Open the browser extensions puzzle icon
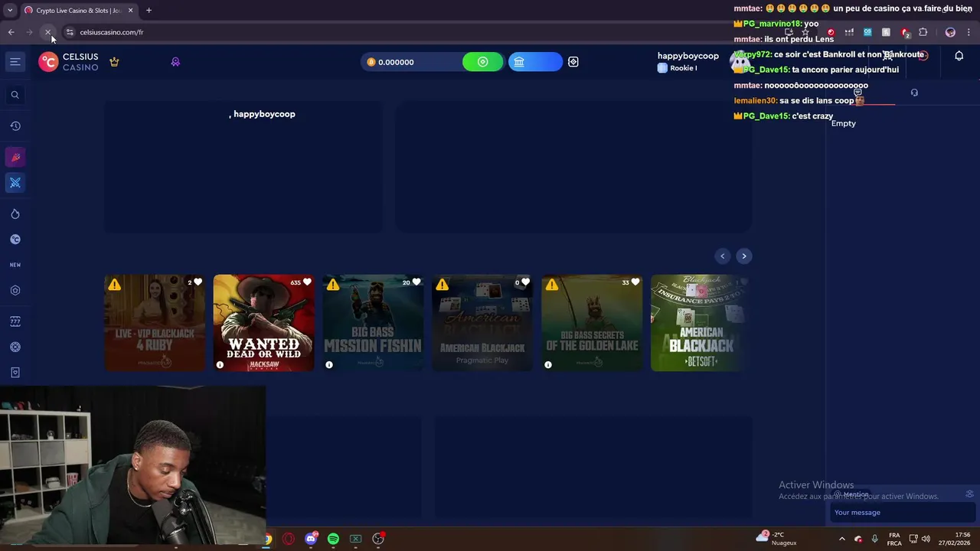Image resolution: width=980 pixels, height=551 pixels. (923, 32)
